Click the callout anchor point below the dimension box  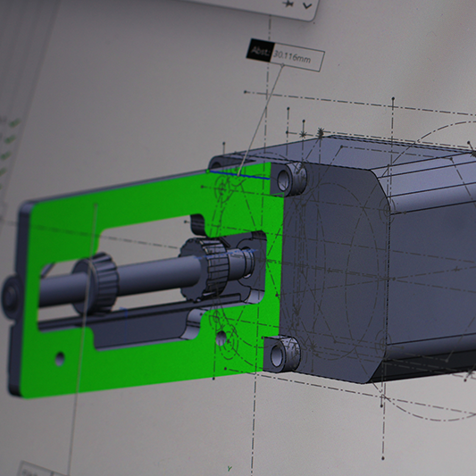point(282,65)
